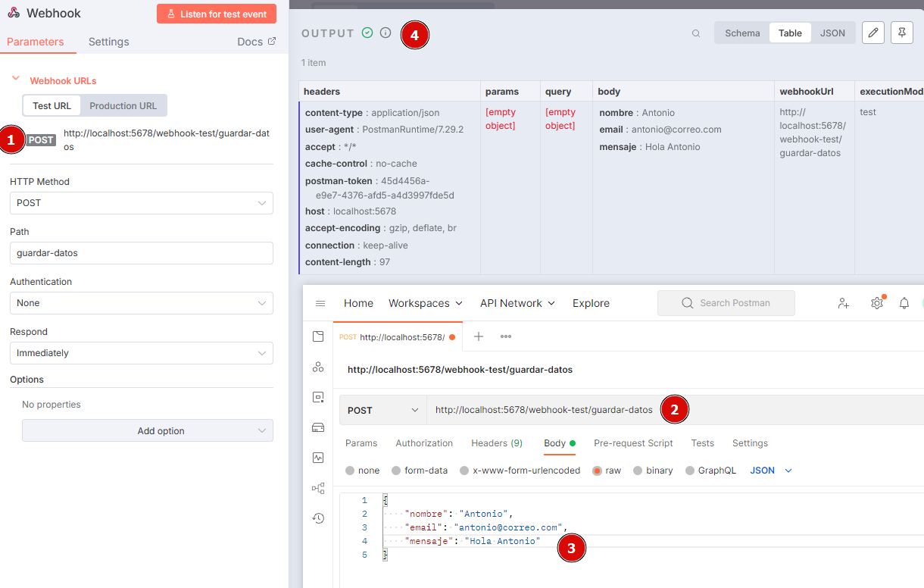Open the Postman Authorization tab
924x588 pixels.
(x=424, y=443)
